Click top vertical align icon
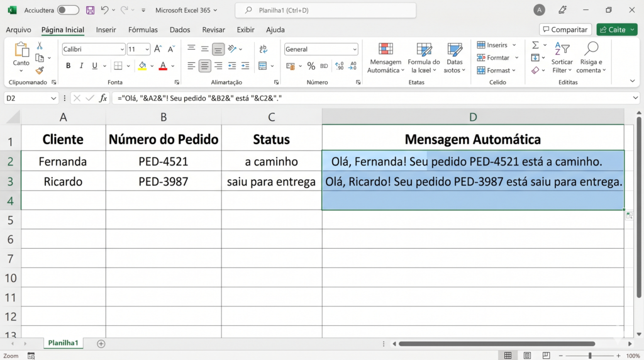 (x=191, y=49)
